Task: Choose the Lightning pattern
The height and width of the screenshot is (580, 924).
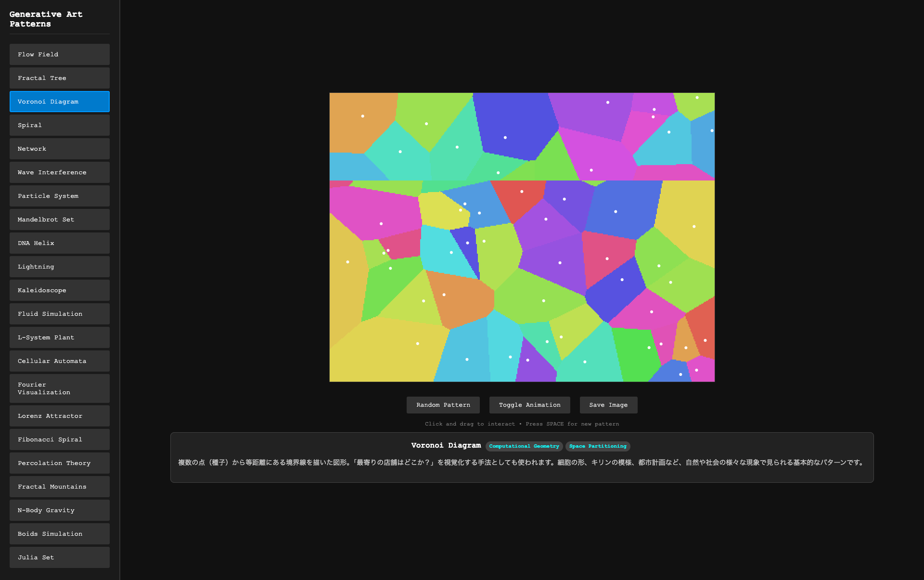Action: [59, 267]
